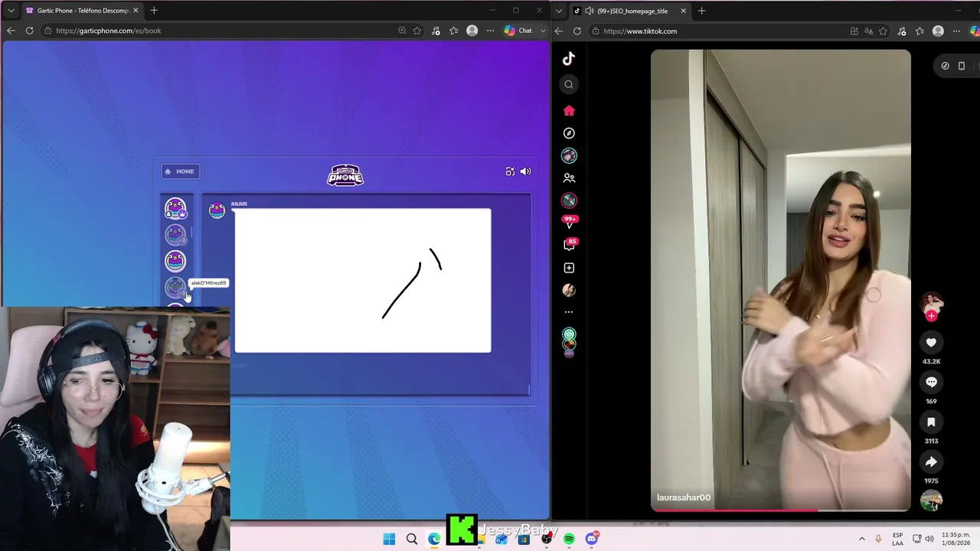This screenshot has height=551, width=980.
Task: Go back in the TikTok window
Action: pos(559,31)
